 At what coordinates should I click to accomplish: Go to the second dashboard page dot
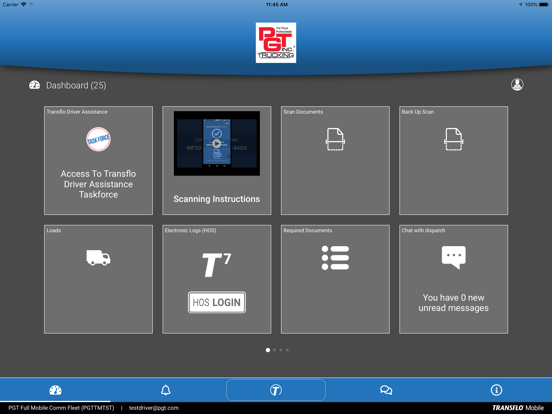click(275, 350)
